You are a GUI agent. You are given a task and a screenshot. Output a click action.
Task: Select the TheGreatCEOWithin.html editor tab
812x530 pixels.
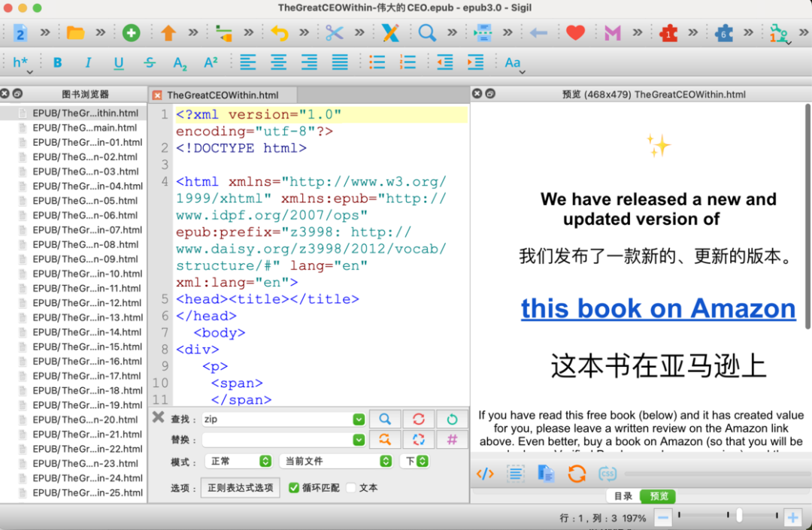click(x=223, y=95)
